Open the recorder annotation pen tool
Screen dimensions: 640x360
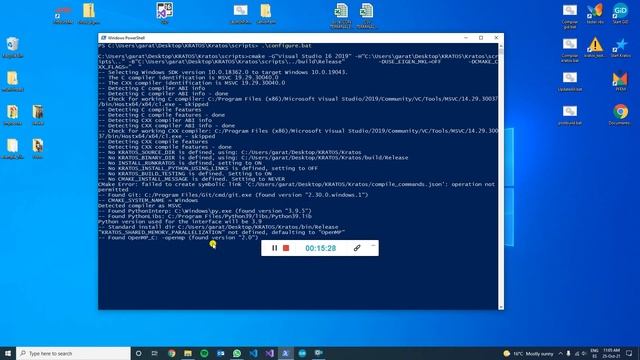[x=357, y=248]
